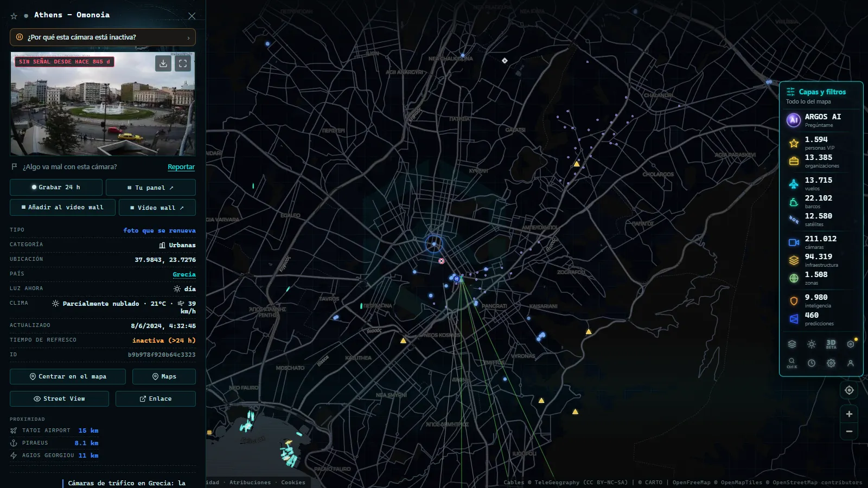Open the Grecia country link
This screenshot has height=488, width=868.
point(184,274)
